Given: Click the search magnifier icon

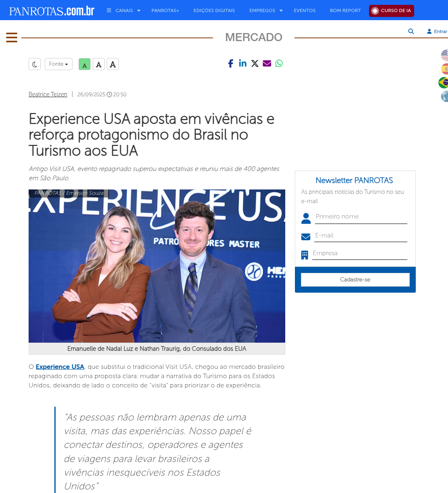Looking at the screenshot, I should [411, 31].
